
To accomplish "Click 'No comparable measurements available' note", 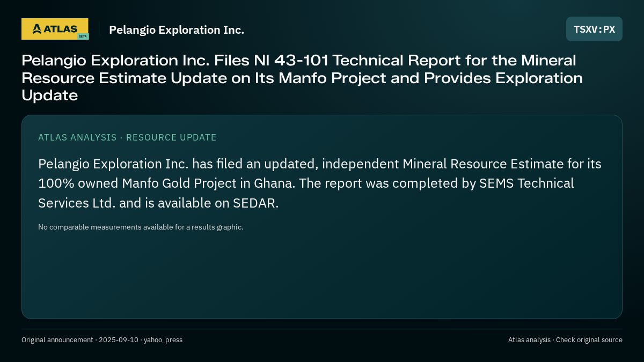I will 141,227.
